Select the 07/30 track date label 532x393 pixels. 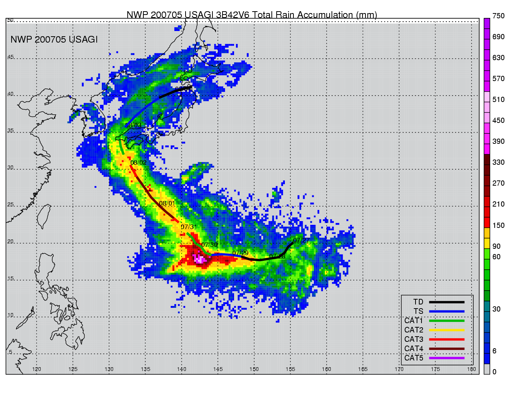pyautogui.click(x=209, y=245)
